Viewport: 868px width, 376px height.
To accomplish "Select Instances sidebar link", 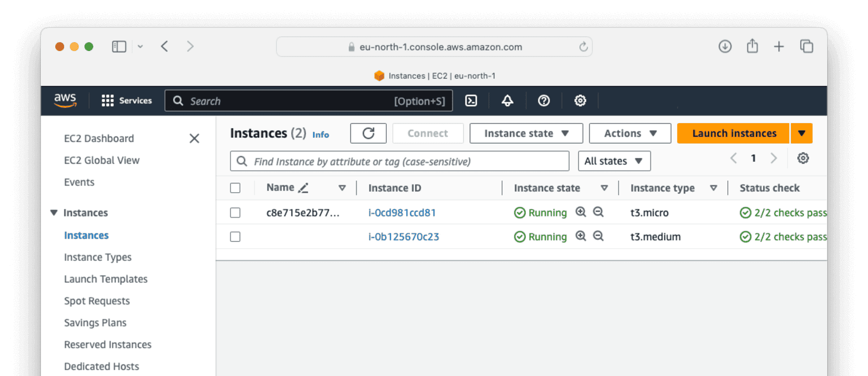I will [x=86, y=235].
